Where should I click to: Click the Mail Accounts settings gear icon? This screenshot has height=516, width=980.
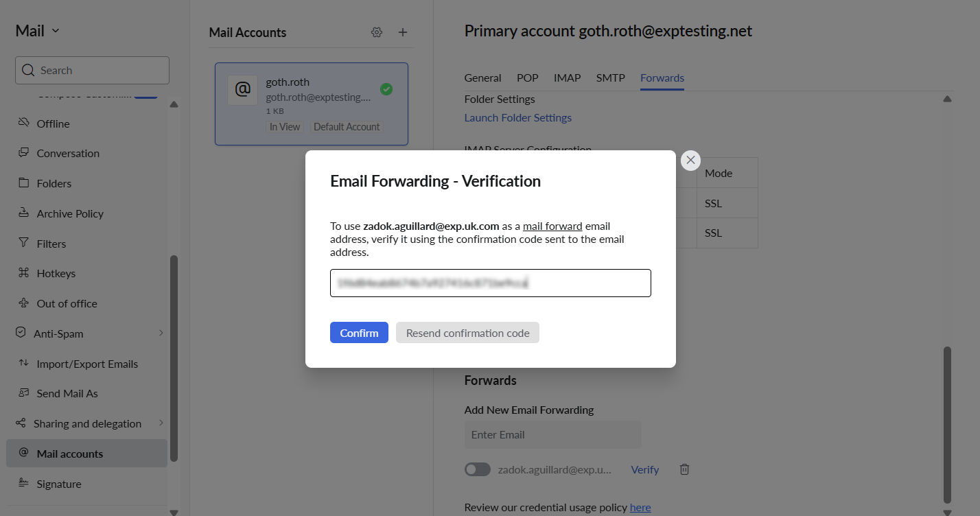pyautogui.click(x=376, y=32)
